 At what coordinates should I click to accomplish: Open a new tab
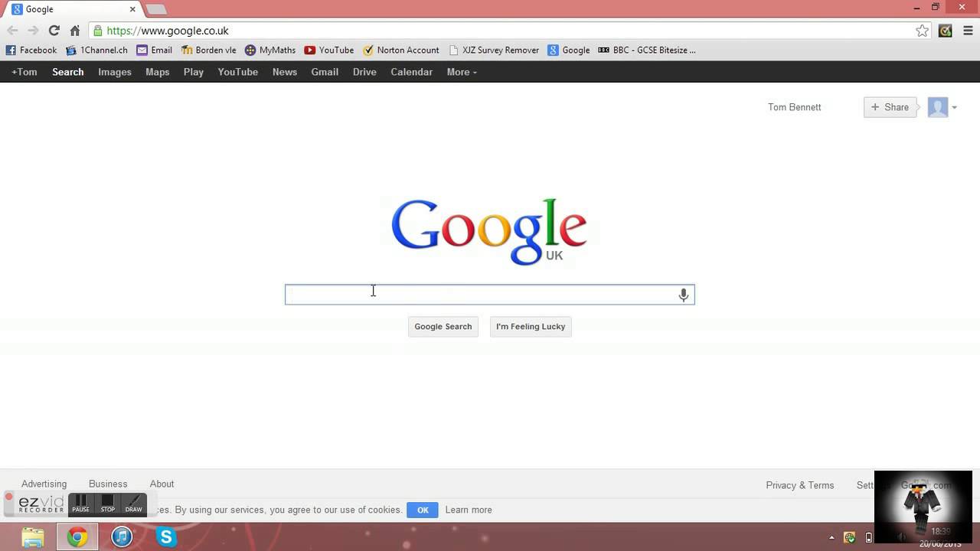(x=156, y=9)
